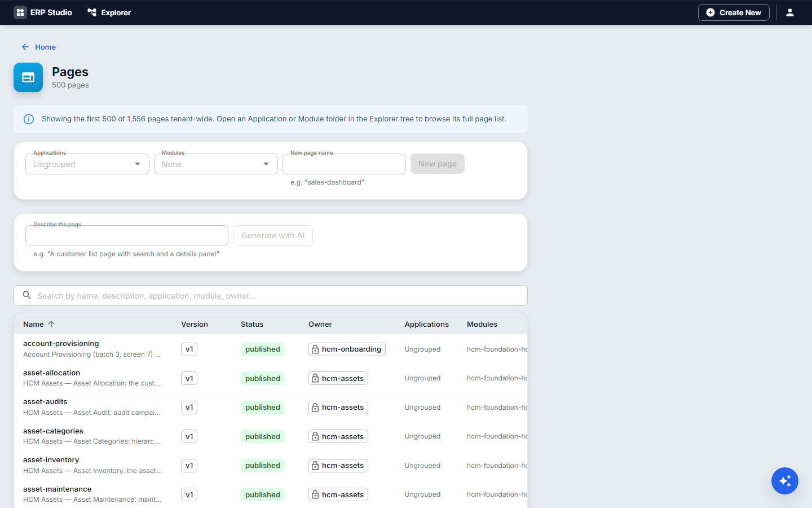Screen dimensions: 812x508
Task: Click the Generate with AI button
Action: pos(273,235)
